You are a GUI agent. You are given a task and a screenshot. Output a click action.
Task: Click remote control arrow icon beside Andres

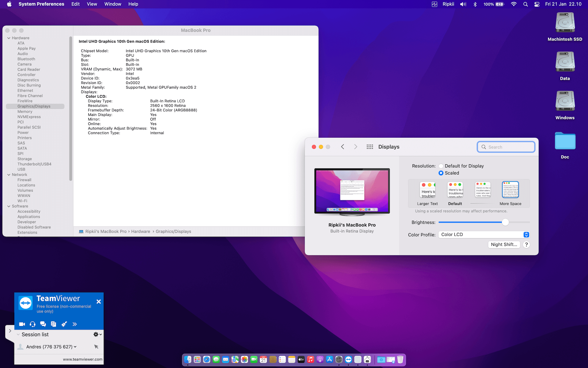[x=96, y=347]
